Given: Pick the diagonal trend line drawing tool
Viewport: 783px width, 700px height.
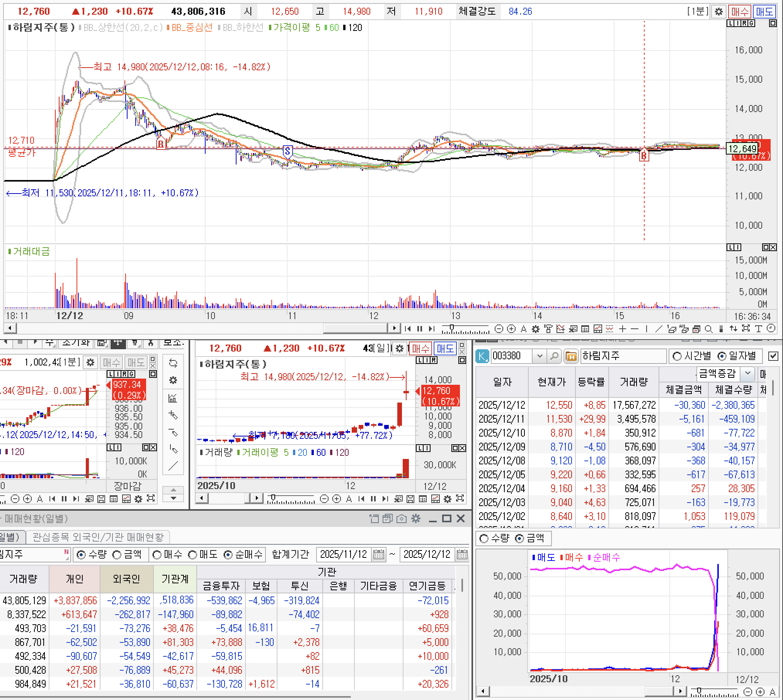Looking at the screenshot, I should 659,329.
